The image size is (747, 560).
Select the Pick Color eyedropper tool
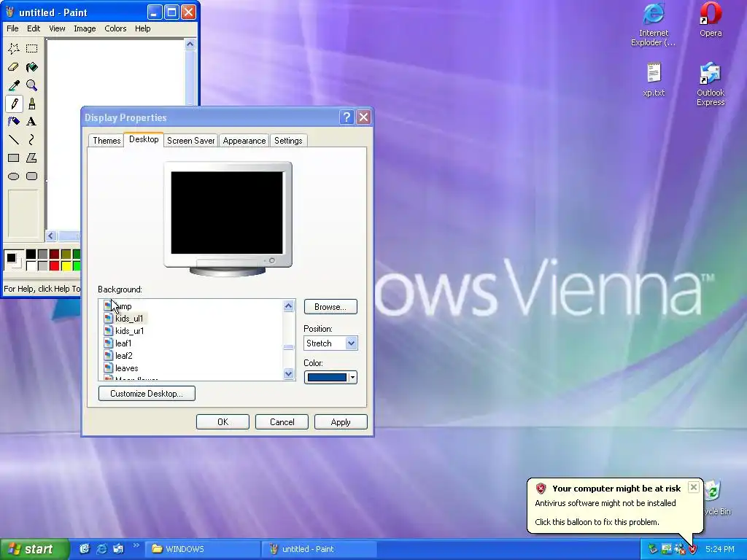pos(14,85)
